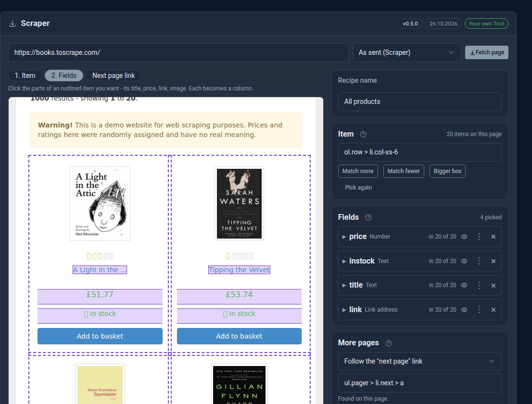The height and width of the screenshot is (404, 532).
Task: Click the star rating of Tipping the Velvet
Action: point(239,256)
